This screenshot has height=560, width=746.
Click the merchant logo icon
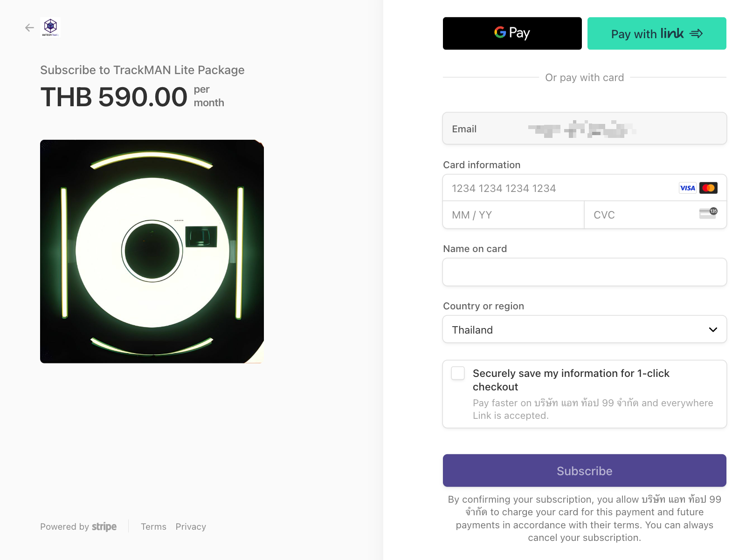[x=50, y=27]
